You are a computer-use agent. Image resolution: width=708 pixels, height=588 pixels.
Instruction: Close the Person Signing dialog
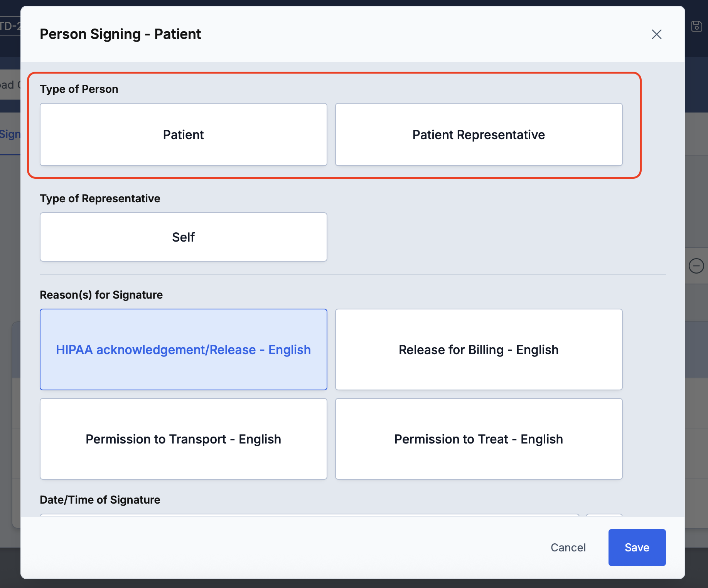656,34
